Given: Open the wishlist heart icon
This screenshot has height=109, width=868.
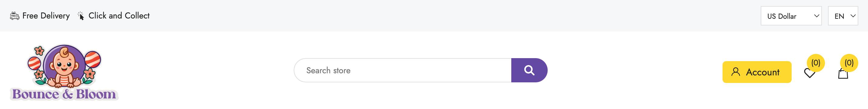Looking at the screenshot, I should point(810,73).
